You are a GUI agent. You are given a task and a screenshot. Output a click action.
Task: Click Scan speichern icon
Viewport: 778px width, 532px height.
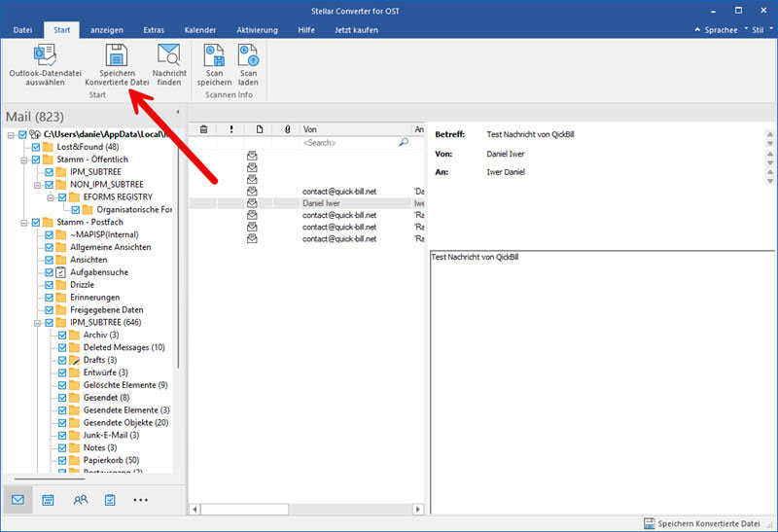pyautogui.click(x=214, y=57)
